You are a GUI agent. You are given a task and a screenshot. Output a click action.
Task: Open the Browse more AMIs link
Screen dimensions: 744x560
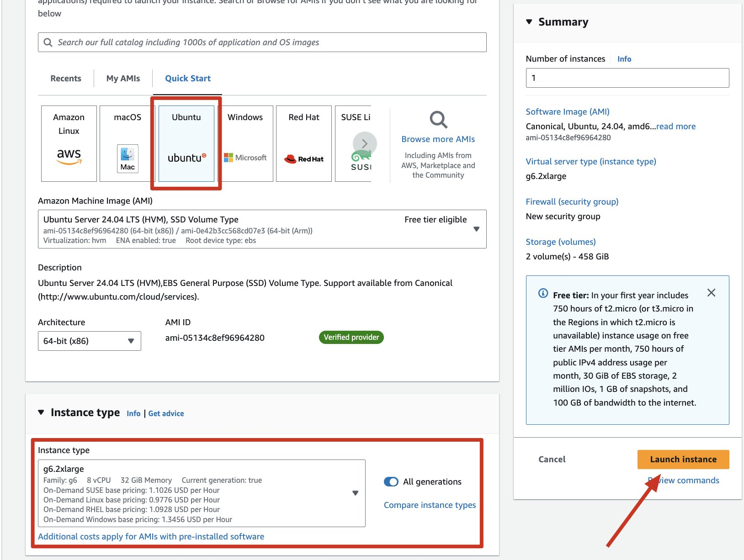(438, 139)
